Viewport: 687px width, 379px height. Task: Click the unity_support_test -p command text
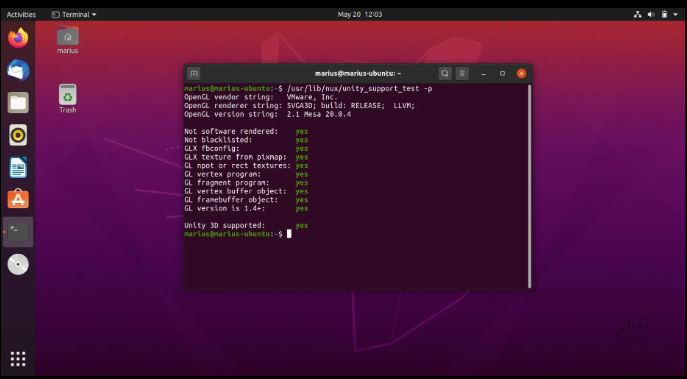pyautogui.click(x=360, y=89)
